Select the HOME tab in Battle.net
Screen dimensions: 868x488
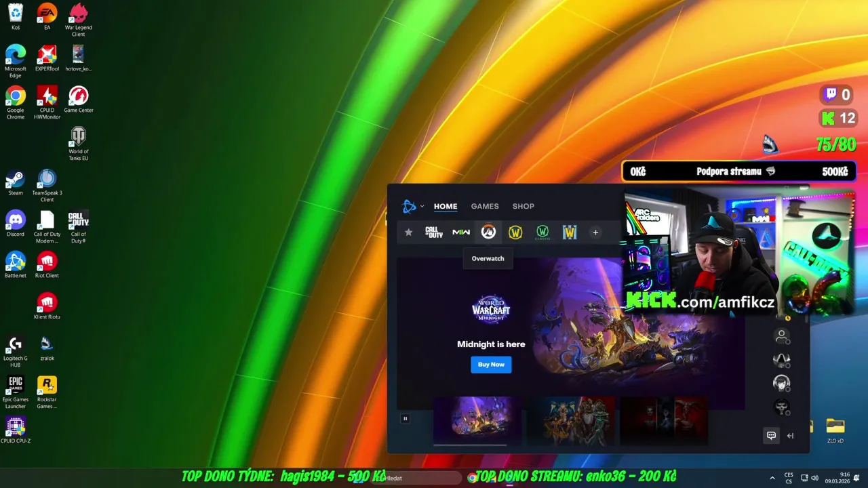point(446,206)
